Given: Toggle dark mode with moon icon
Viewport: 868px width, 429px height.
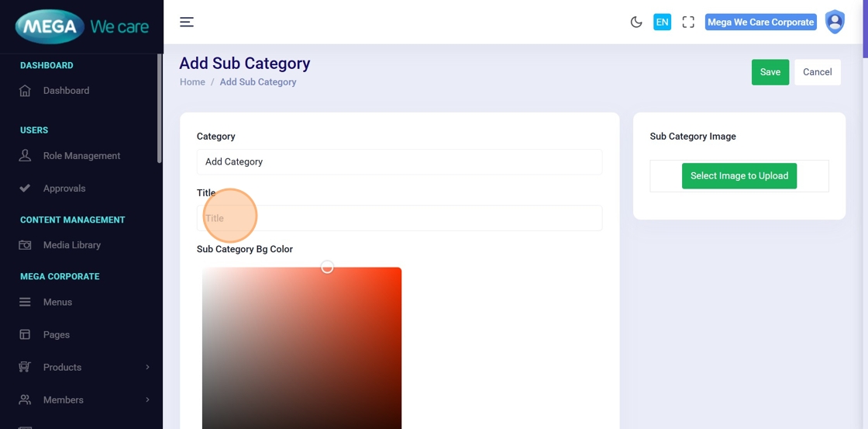Looking at the screenshot, I should [636, 22].
